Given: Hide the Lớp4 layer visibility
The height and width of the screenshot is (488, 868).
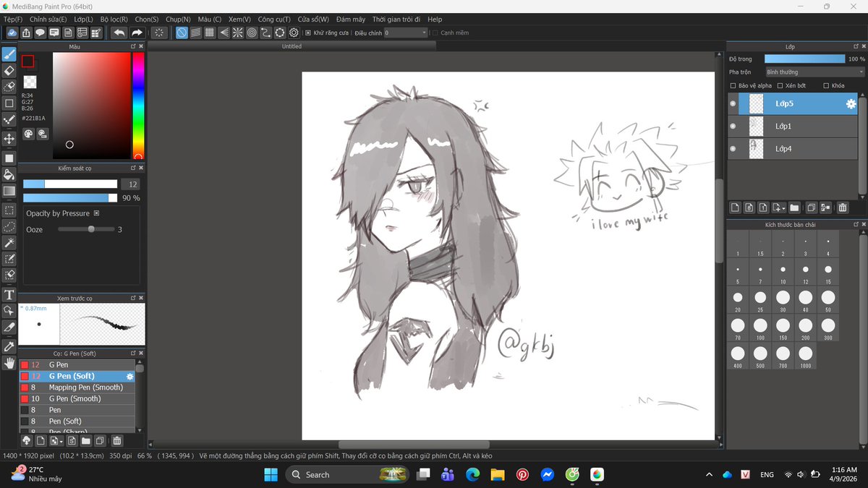Looking at the screenshot, I should [733, 149].
